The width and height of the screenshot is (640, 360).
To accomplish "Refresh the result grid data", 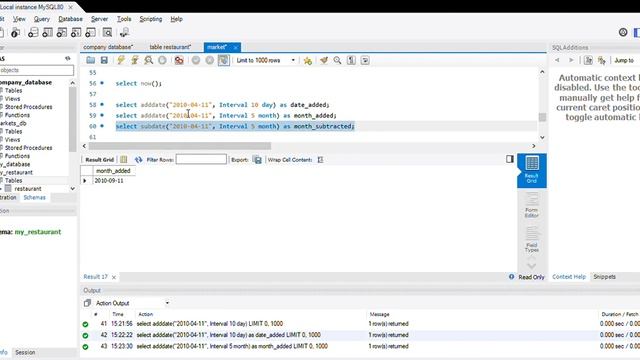I will [138, 160].
